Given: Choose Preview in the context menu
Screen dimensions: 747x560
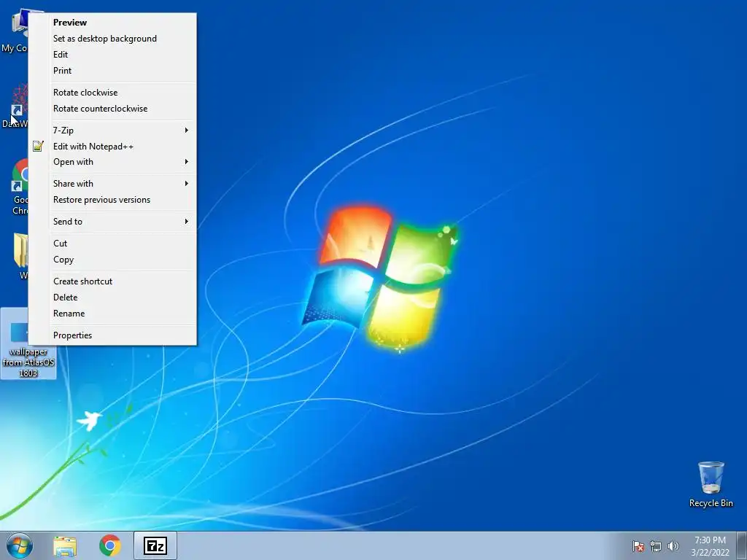Looking at the screenshot, I should tap(112, 23).
